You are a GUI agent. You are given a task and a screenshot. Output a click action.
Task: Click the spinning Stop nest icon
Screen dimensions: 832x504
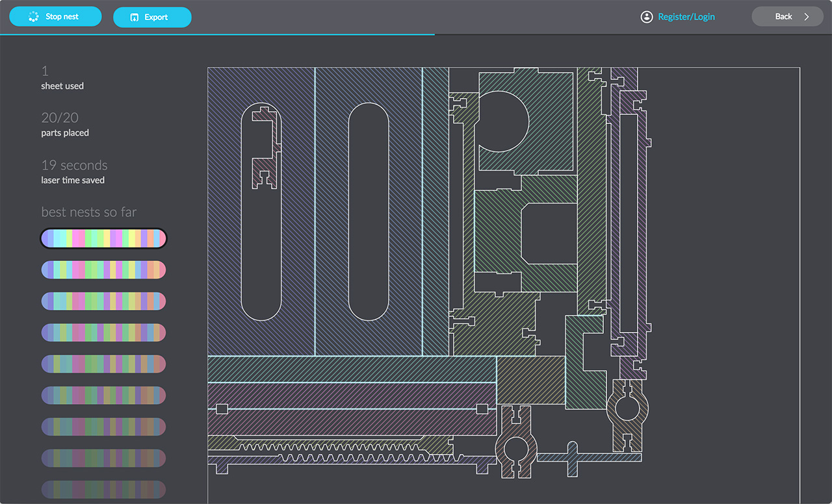[33, 16]
